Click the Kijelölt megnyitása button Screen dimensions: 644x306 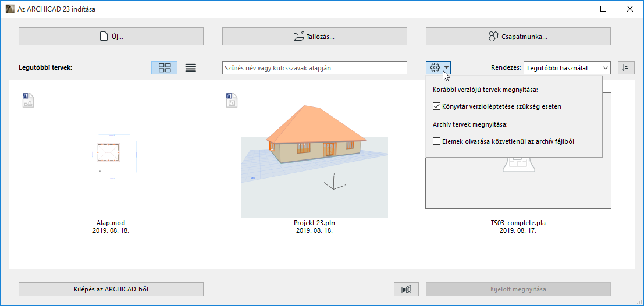(518, 289)
